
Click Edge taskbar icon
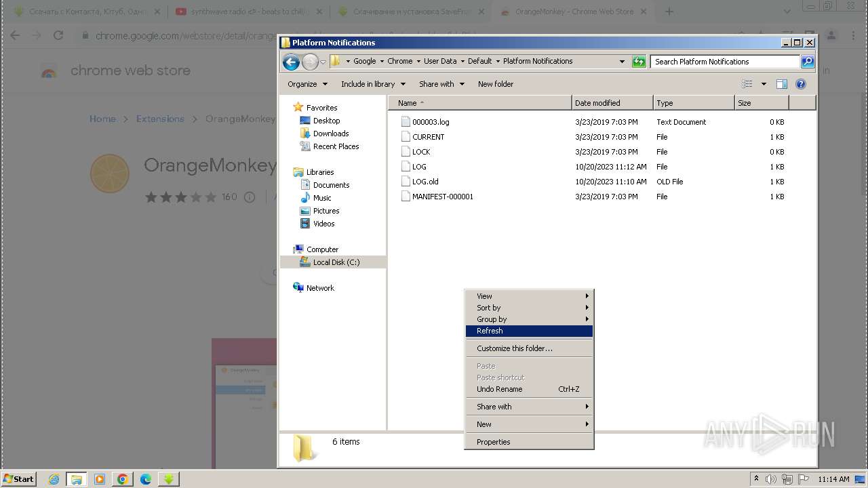(x=146, y=479)
